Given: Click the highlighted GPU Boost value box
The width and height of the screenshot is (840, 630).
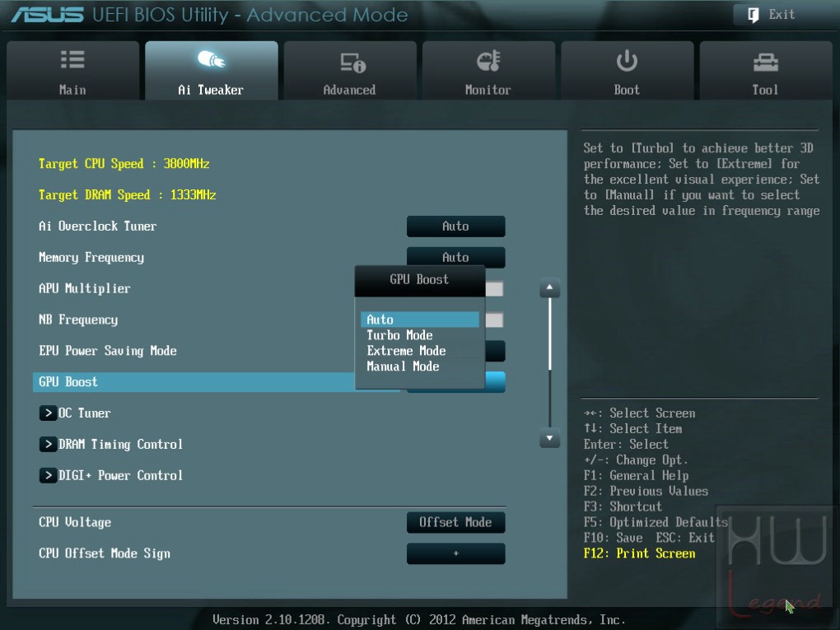Looking at the screenshot, I should tap(495, 381).
